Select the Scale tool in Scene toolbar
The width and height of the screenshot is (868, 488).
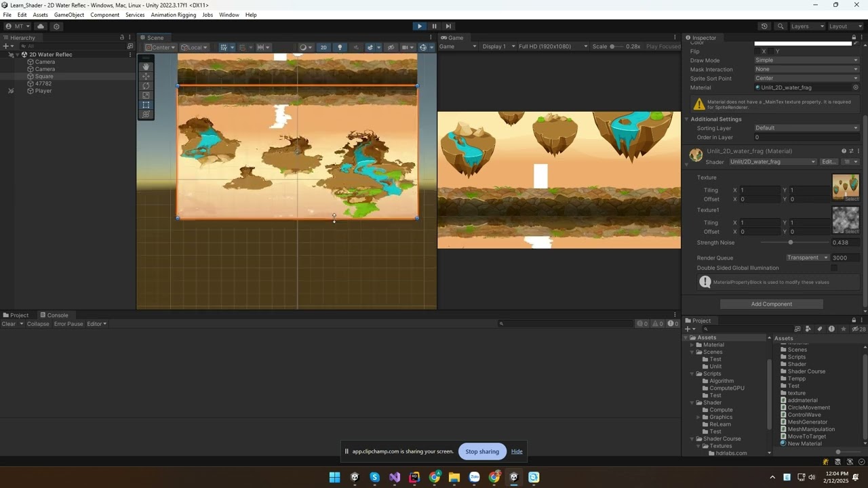146,95
